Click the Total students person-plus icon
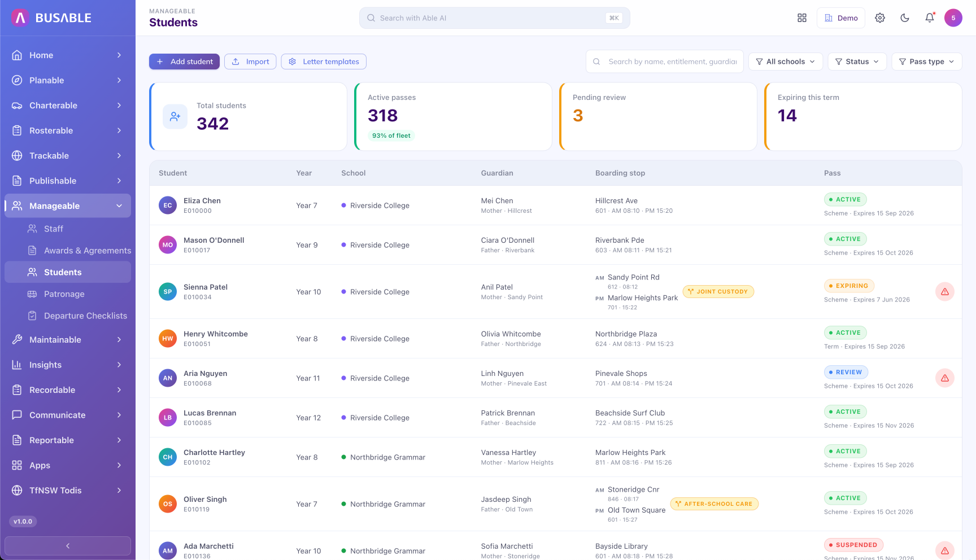Viewport: 976px width, 560px height. pyautogui.click(x=175, y=116)
